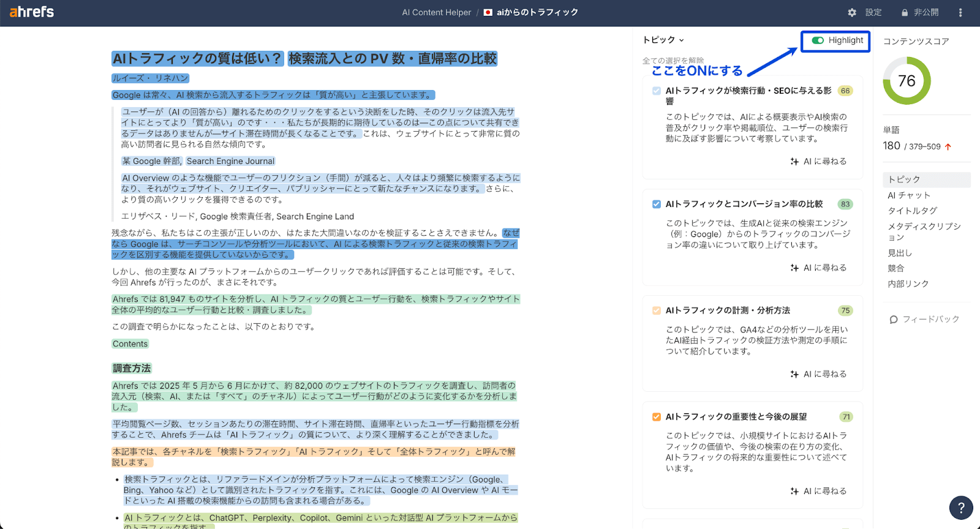
Task: Toggle the AIトラフィックの重要性と今後の展望 topic checkbox
Action: click(657, 417)
